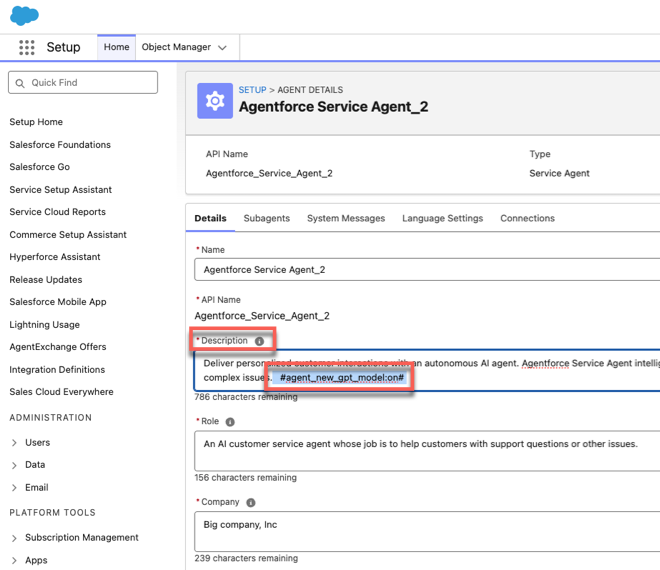
Task: Switch to the Home tab
Action: click(117, 47)
